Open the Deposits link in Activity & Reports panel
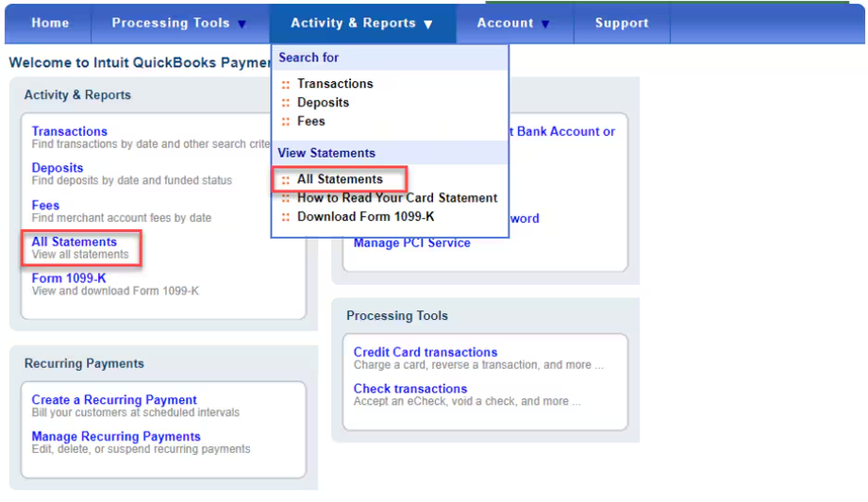Viewport: 868px width, 502px height. click(58, 168)
